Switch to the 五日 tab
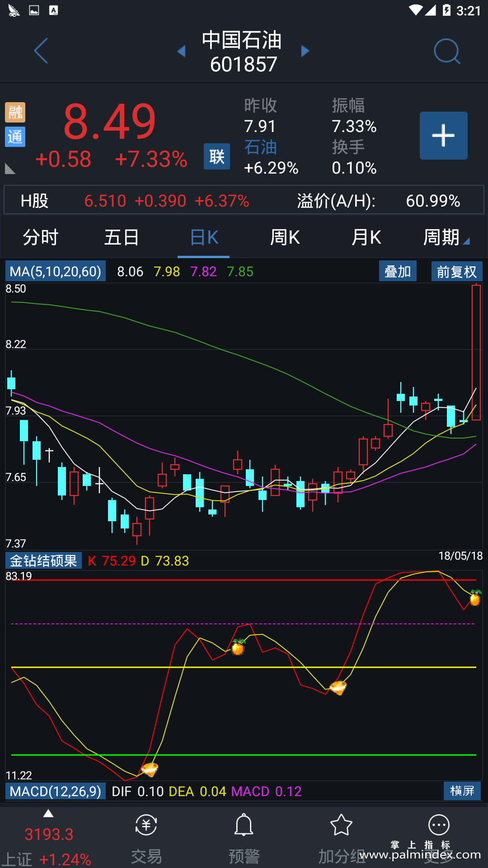The width and height of the screenshot is (488, 868). (122, 237)
